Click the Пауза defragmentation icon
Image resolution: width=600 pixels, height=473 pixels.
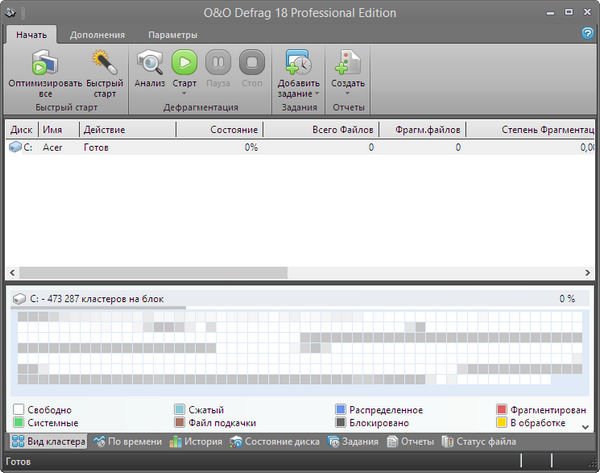click(218, 64)
